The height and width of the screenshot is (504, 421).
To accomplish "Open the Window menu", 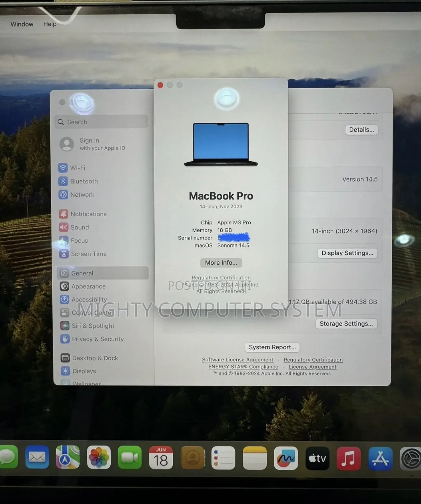I will pyautogui.click(x=22, y=24).
